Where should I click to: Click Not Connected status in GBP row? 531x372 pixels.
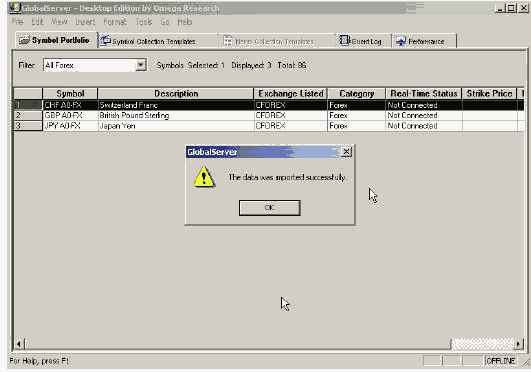pos(424,116)
